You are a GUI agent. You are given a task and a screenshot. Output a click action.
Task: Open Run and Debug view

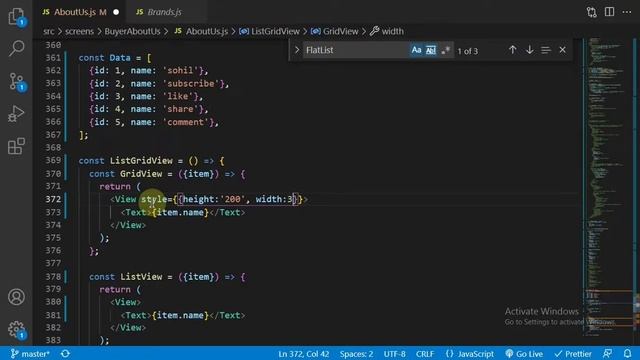pos(16,114)
